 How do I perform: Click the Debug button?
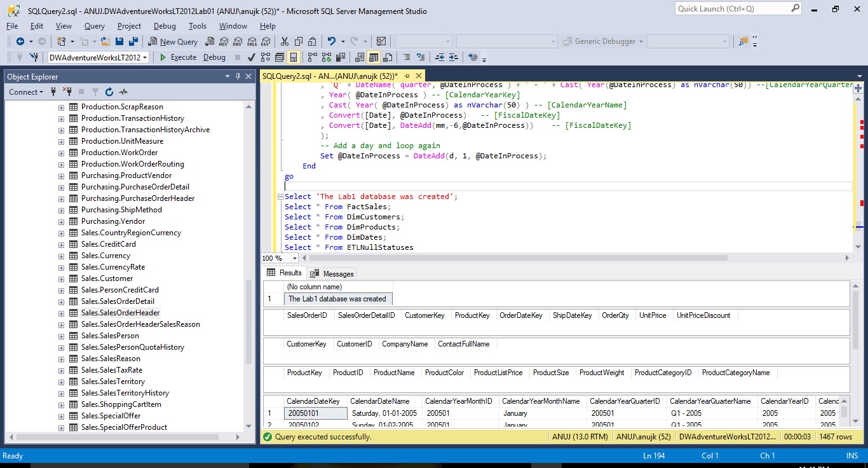click(x=214, y=57)
